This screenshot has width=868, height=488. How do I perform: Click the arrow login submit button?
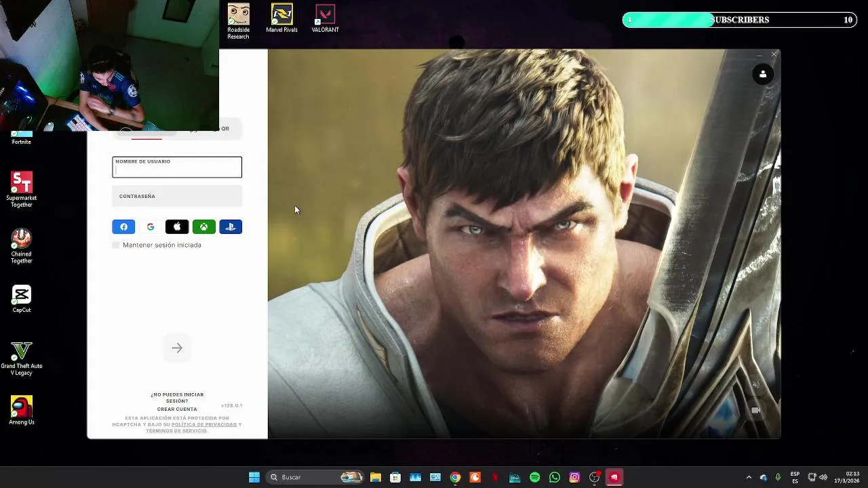coord(177,348)
